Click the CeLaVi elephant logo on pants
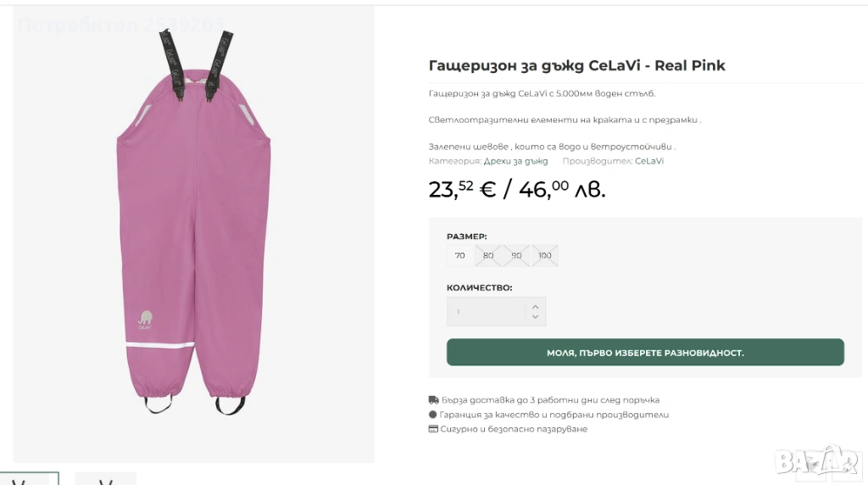Viewport: 868px width, 485px height. click(x=145, y=320)
